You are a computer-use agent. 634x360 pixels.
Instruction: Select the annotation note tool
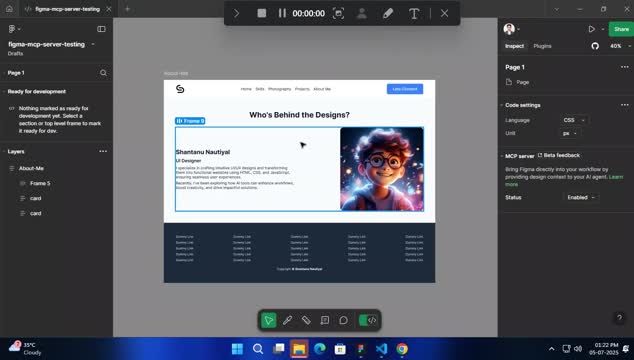click(324, 320)
